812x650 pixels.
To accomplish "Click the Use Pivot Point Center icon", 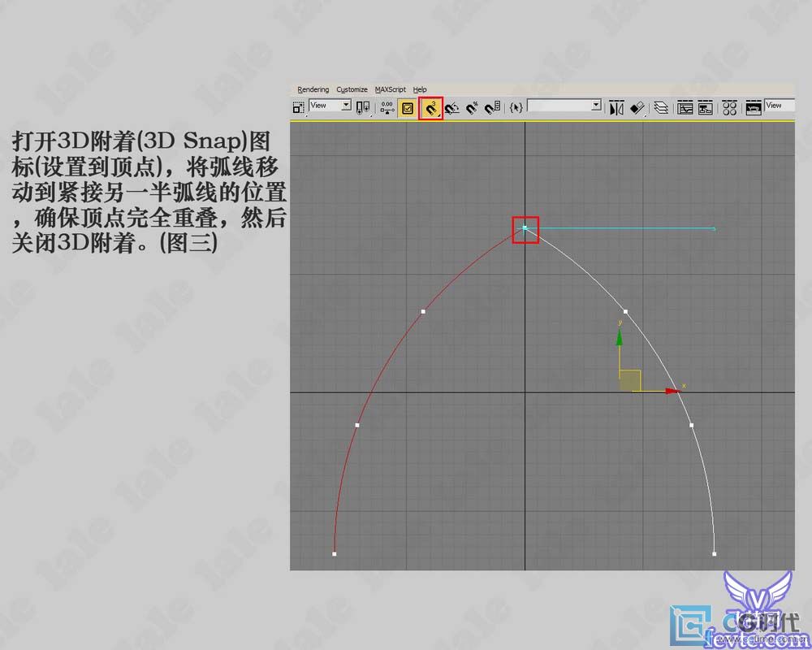I will (364, 108).
